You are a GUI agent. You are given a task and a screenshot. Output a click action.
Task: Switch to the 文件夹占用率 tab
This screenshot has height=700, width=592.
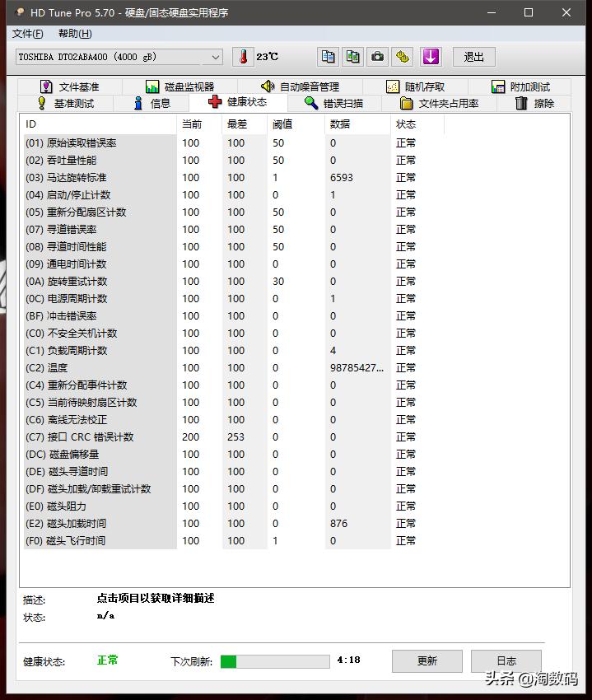440,104
